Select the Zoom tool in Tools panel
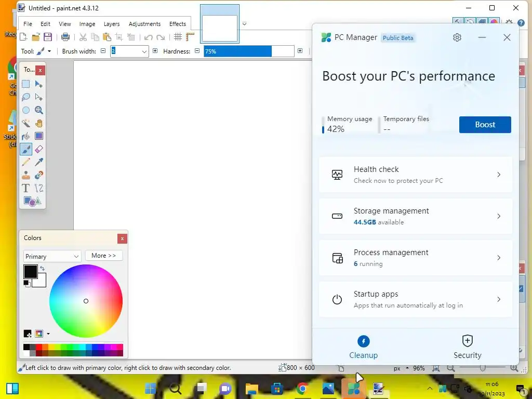Image resolution: width=532 pixels, height=399 pixels. pyautogui.click(x=38, y=110)
